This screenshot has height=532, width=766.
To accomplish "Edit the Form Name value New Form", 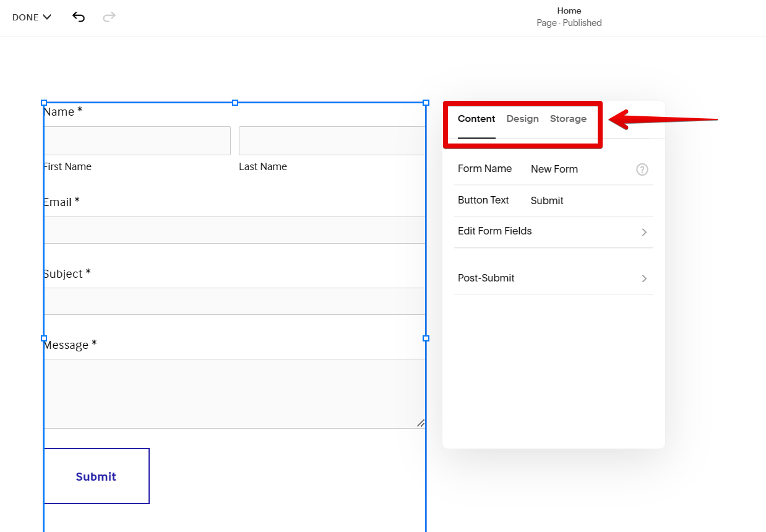I will click(554, 169).
